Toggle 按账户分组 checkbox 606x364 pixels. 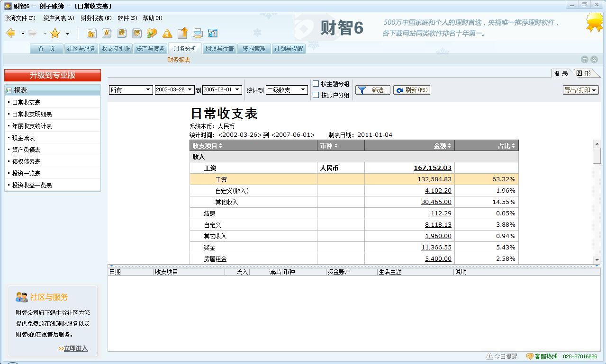[316, 95]
